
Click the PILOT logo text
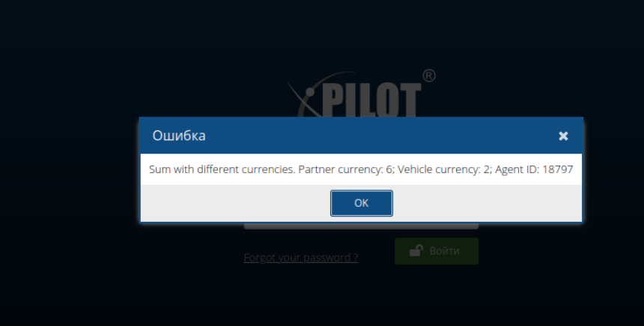click(371, 100)
